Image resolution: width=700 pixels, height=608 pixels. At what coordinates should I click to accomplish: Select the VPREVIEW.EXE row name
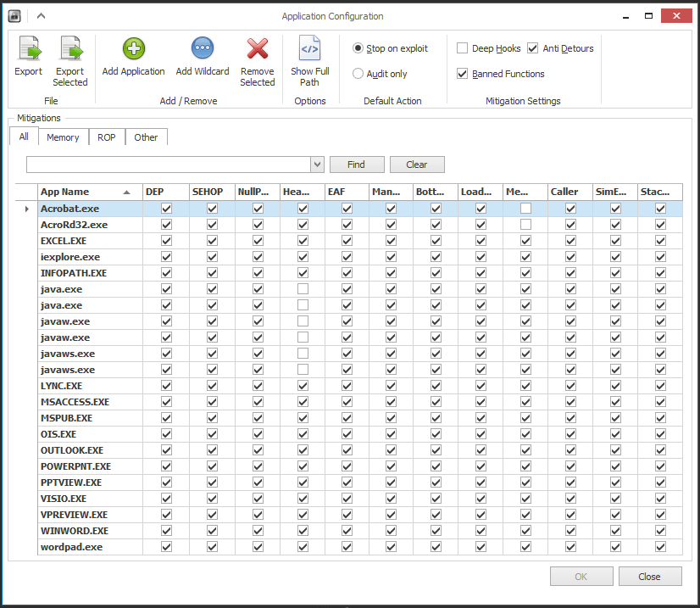coord(74,514)
